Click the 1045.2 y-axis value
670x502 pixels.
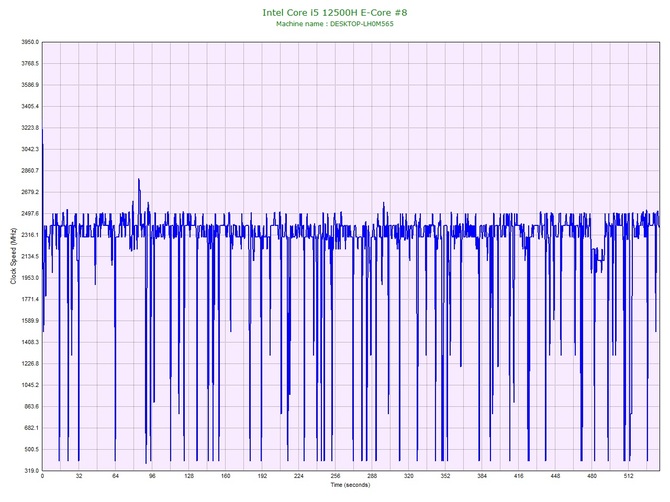tap(30, 385)
